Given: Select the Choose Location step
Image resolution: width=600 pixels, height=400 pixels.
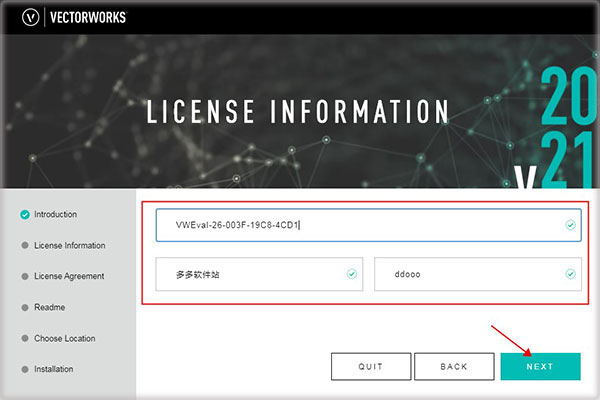Looking at the screenshot, I should click(65, 338).
